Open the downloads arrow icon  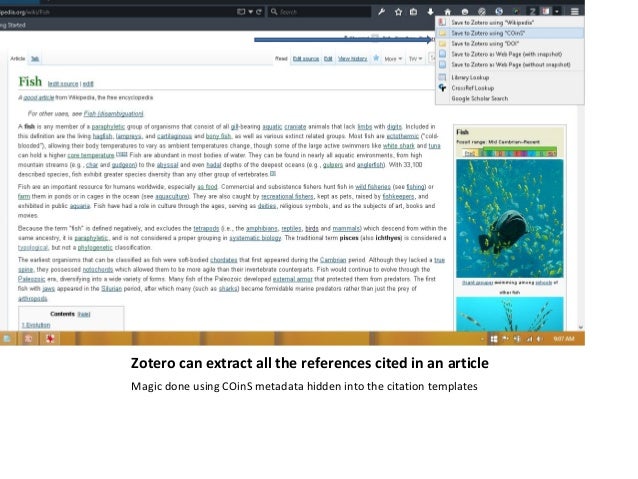point(430,12)
